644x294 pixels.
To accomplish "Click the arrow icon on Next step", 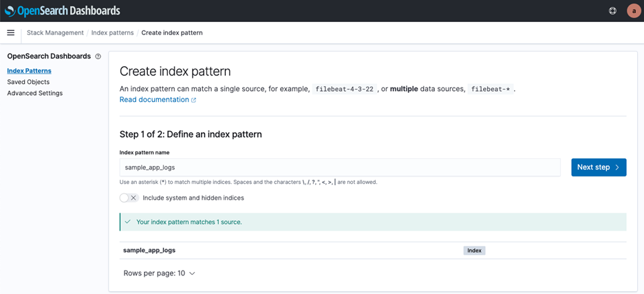I will point(617,167).
